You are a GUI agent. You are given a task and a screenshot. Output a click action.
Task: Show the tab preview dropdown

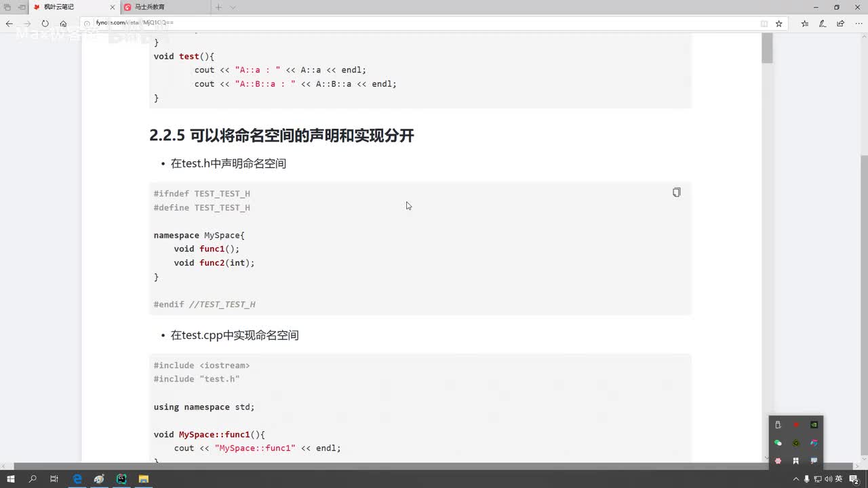pos(233,7)
